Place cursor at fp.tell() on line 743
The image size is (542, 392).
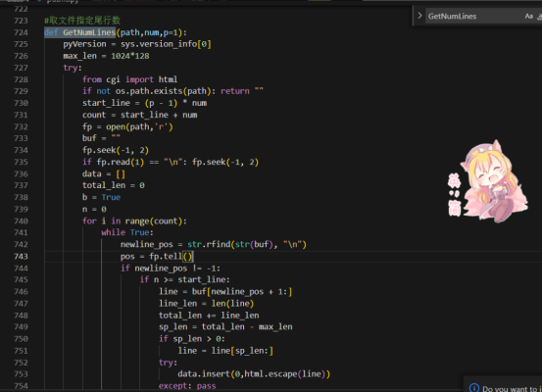[x=171, y=257]
